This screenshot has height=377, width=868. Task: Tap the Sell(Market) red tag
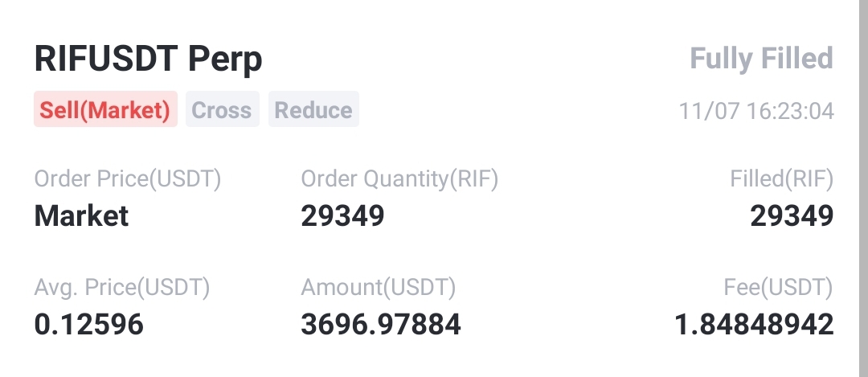pyautogui.click(x=105, y=110)
